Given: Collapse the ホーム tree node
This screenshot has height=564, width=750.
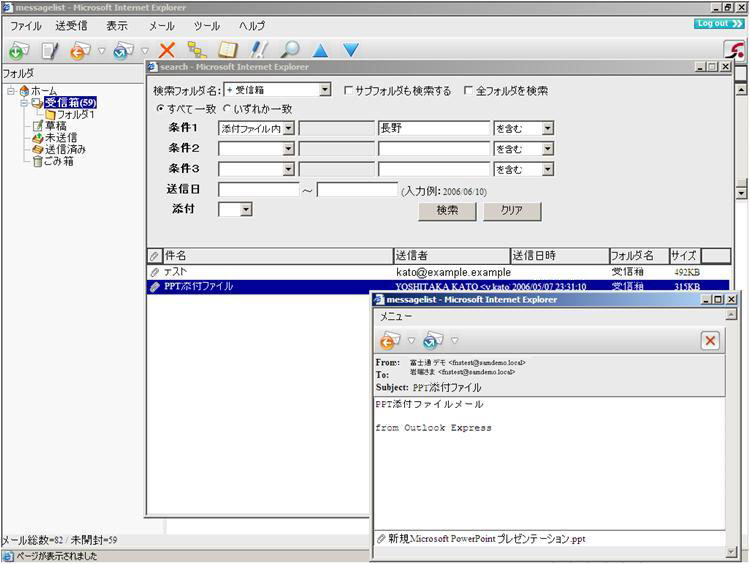Looking at the screenshot, I should pyautogui.click(x=11, y=90).
